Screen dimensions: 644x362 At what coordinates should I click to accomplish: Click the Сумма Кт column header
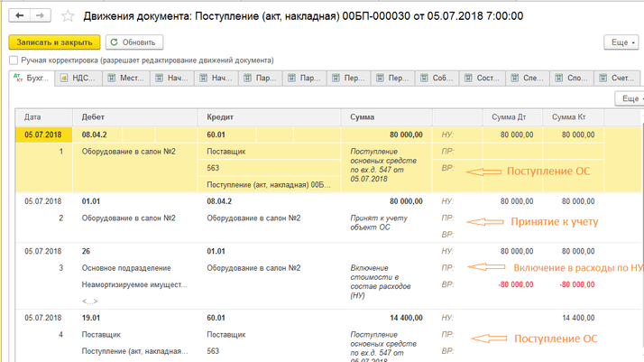[x=569, y=117]
